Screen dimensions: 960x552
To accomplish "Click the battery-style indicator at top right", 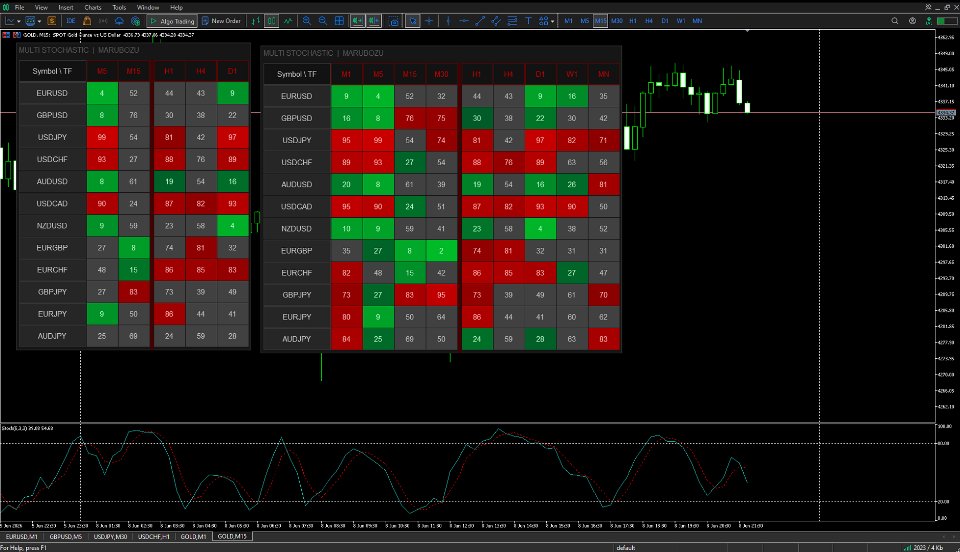I will point(947,21).
